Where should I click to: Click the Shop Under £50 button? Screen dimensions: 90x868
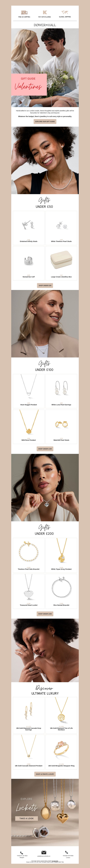[45, 285]
